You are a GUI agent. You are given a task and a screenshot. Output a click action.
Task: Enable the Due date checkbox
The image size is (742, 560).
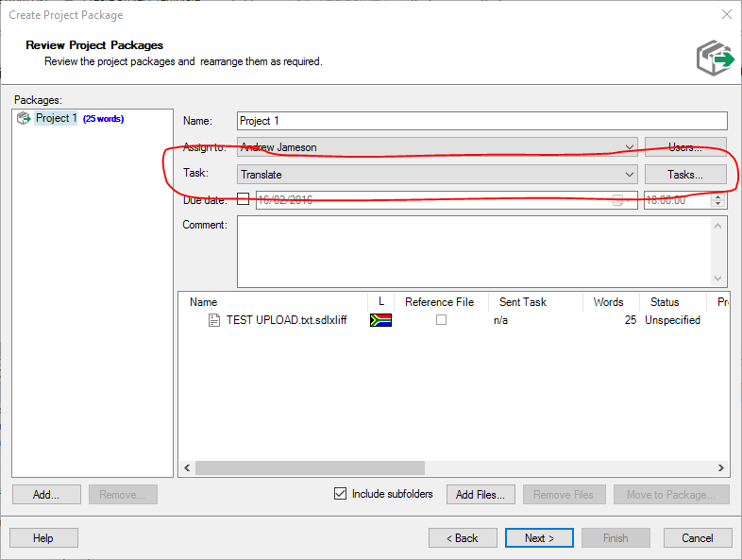pos(244,199)
